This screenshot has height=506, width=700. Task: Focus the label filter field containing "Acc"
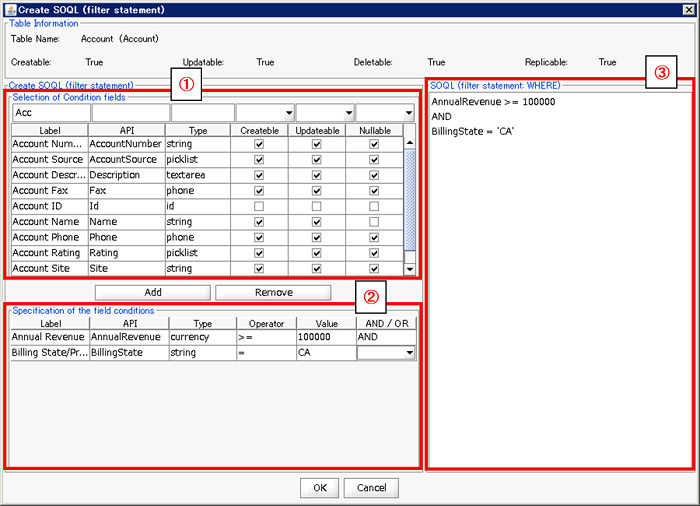[x=49, y=114]
